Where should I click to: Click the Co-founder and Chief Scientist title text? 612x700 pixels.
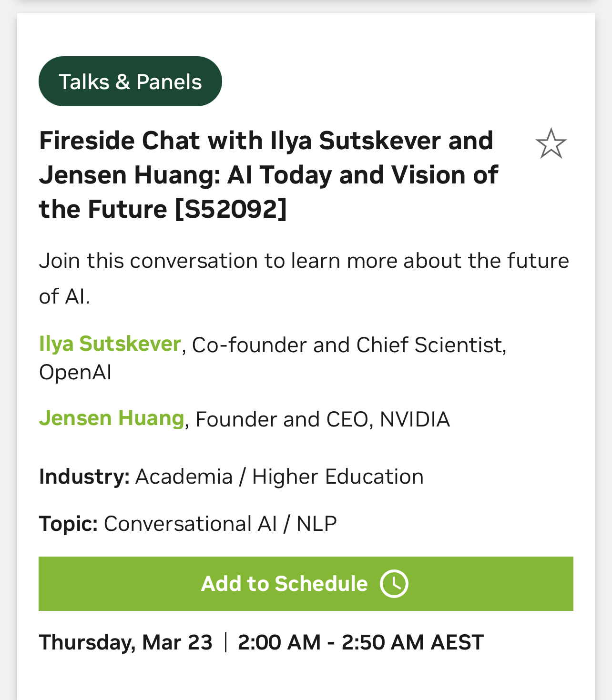click(x=348, y=345)
